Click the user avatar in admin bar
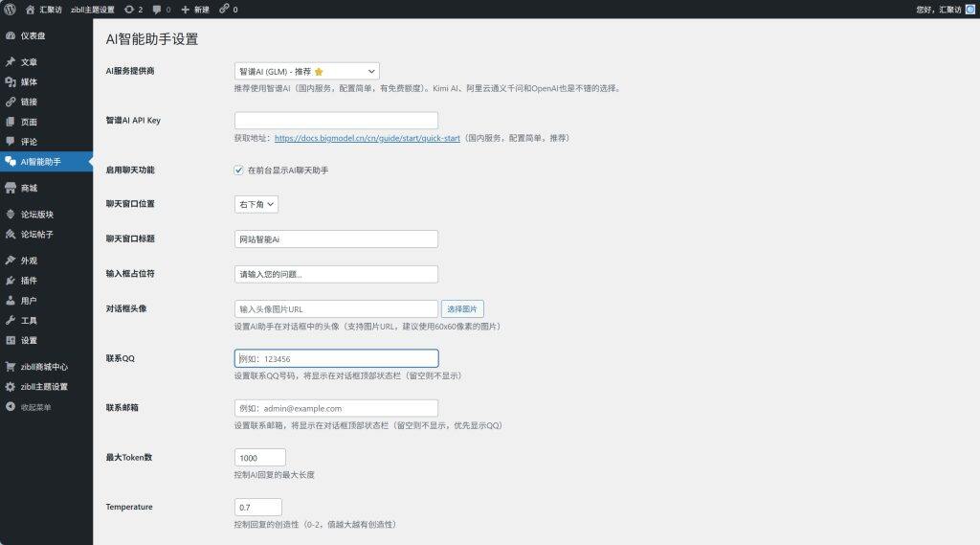 pos(970,10)
